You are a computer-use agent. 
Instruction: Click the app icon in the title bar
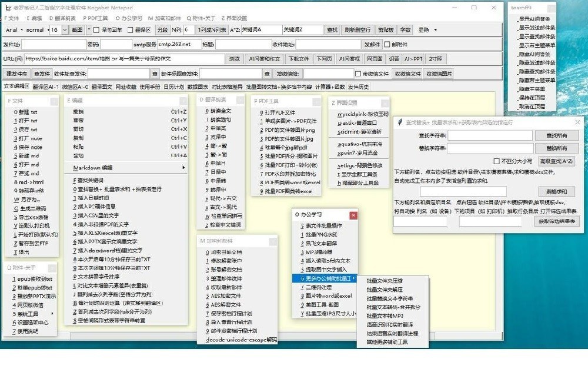pos(7,8)
